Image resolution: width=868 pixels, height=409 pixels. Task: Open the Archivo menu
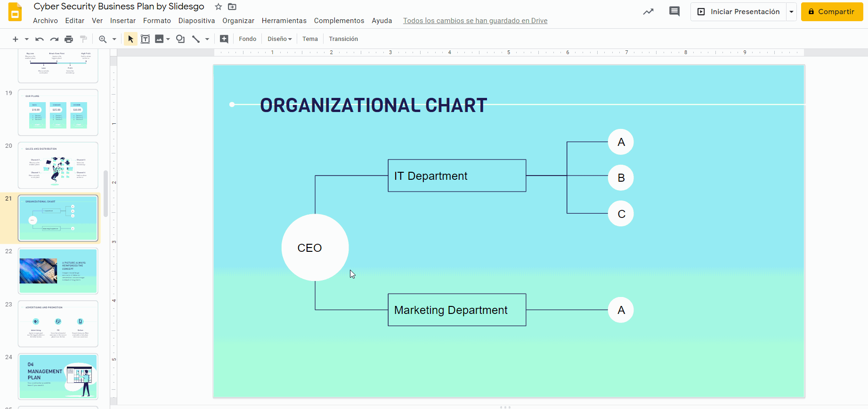45,21
